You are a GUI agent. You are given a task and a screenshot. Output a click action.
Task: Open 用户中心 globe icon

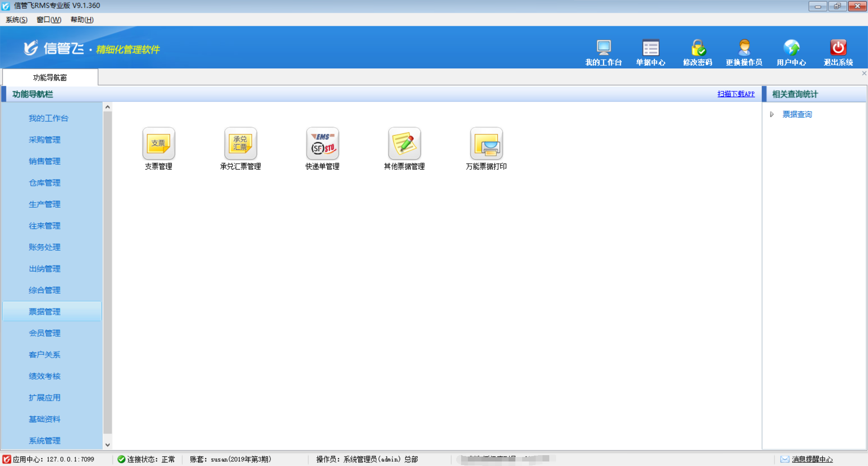(791, 48)
